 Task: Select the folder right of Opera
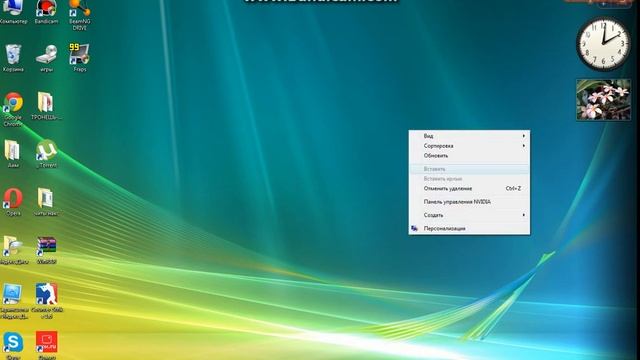(x=46, y=202)
